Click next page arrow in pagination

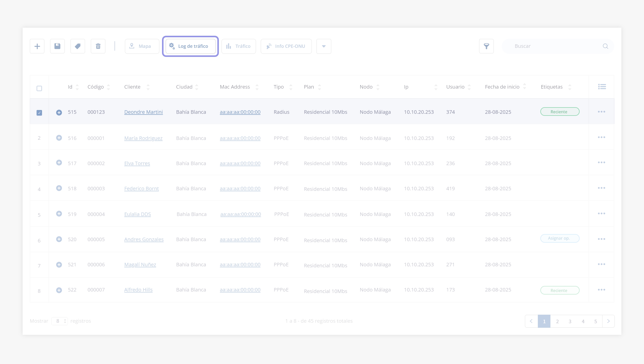point(608,321)
